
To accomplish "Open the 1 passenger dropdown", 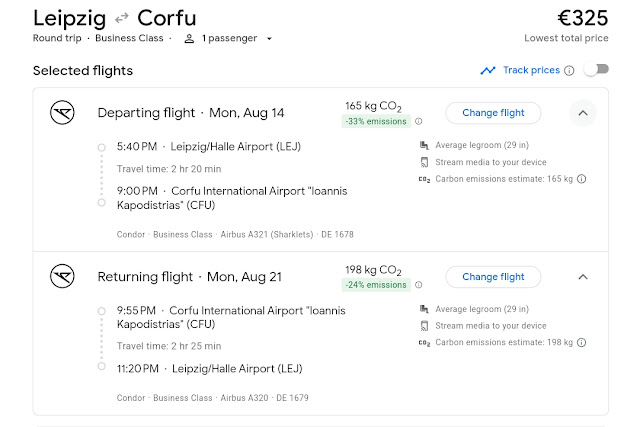I will point(229,39).
